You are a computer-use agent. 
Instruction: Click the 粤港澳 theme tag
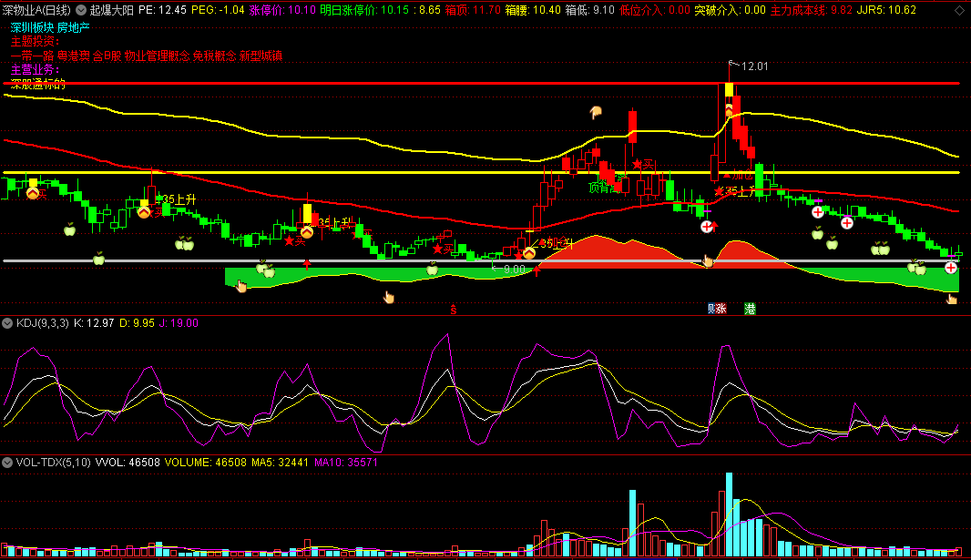pos(73,56)
